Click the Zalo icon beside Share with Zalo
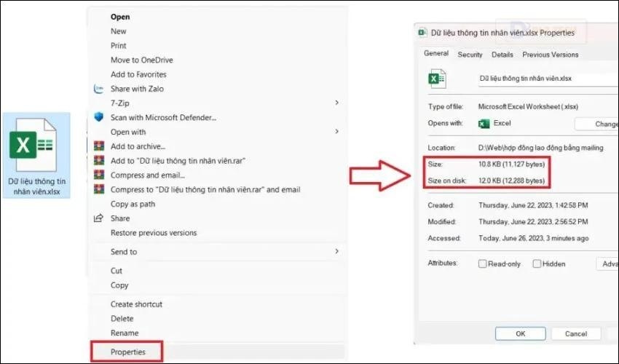619x364 pixels. pos(99,89)
